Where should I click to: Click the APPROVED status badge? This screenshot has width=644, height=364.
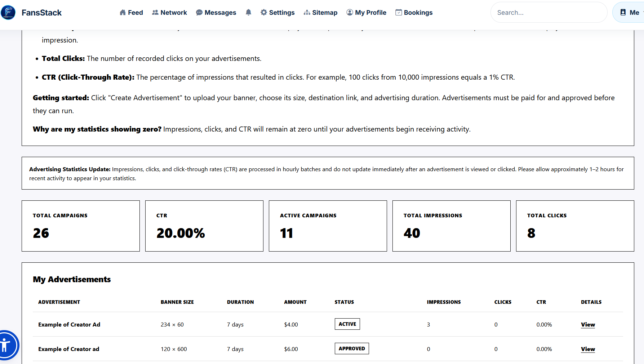[352, 349]
